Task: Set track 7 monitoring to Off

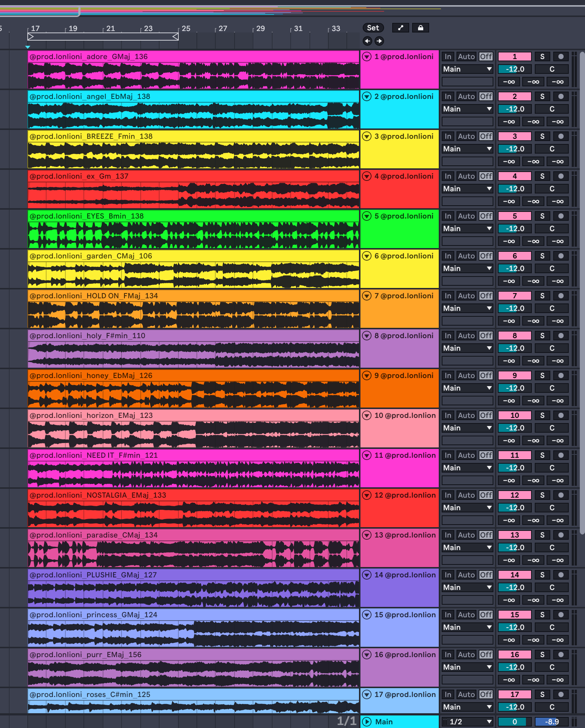Action: pyautogui.click(x=486, y=296)
